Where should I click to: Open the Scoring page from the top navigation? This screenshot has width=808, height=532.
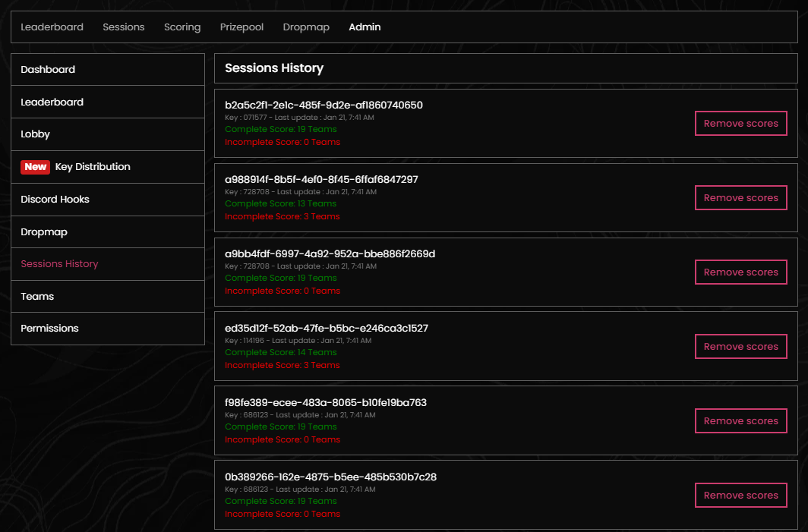tap(182, 27)
